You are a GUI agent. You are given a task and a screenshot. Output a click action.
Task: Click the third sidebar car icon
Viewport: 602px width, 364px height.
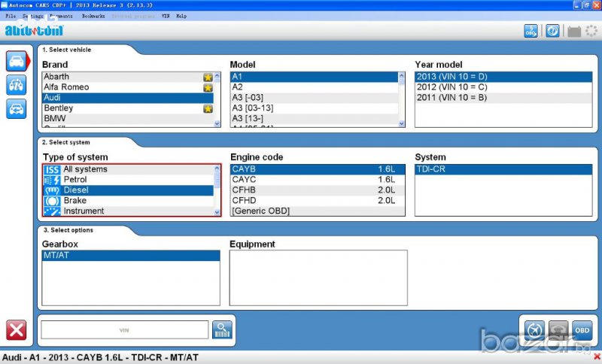16,109
